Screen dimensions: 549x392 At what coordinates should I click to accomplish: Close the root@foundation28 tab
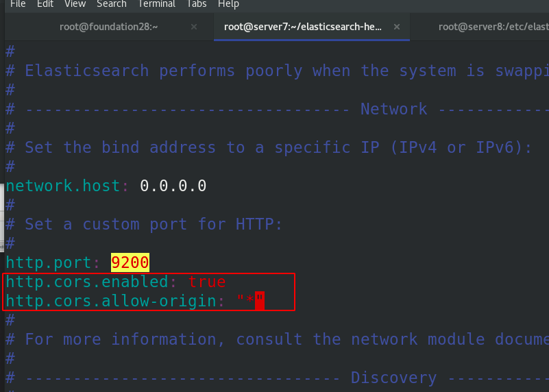click(x=193, y=27)
